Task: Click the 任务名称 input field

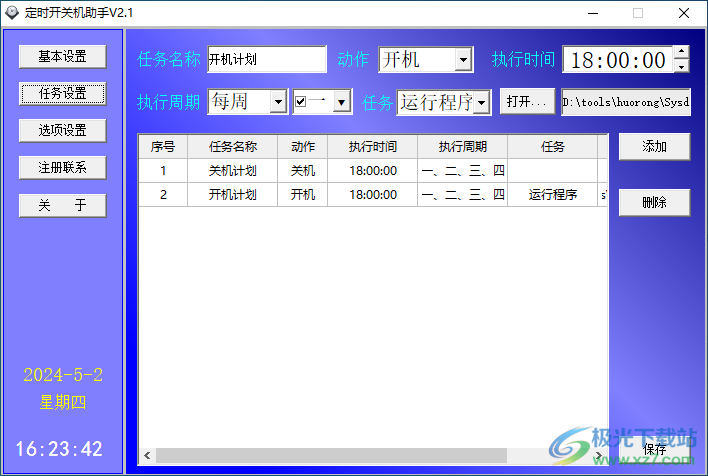Action: (x=266, y=59)
